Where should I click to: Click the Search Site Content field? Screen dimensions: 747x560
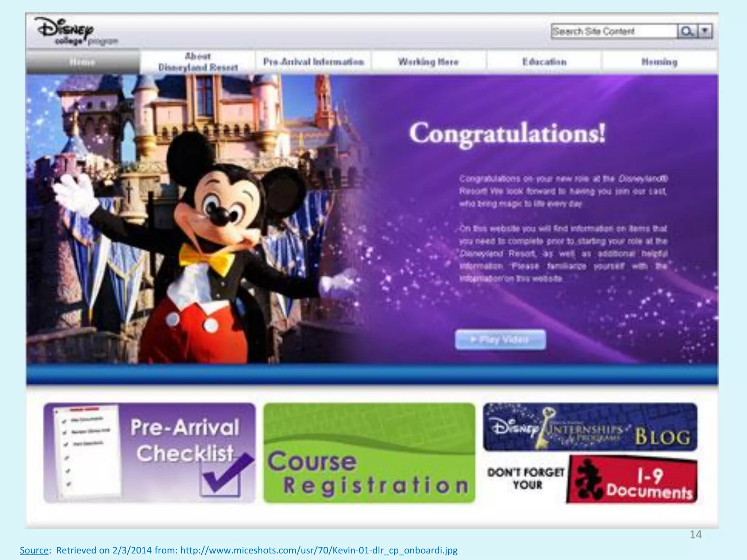click(614, 31)
